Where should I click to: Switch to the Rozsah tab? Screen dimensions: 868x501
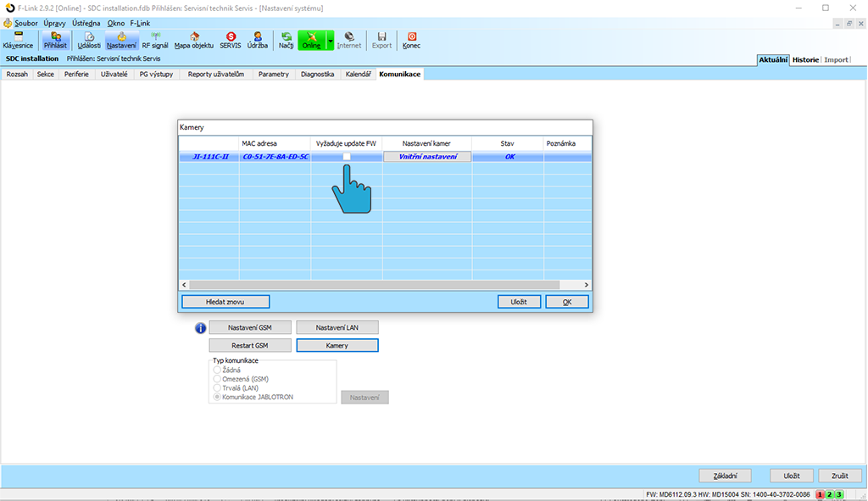coord(17,75)
